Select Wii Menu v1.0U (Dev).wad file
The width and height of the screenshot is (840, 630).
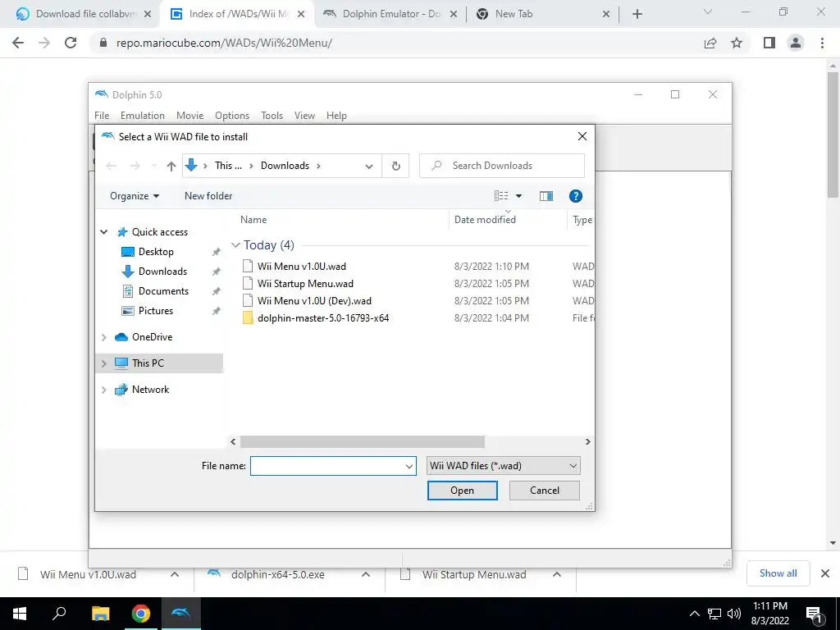point(314,300)
